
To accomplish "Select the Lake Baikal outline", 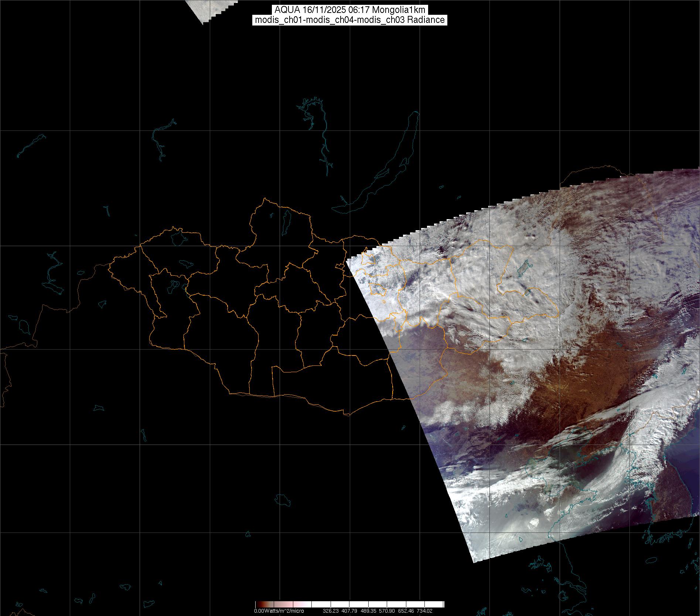I will 392,170.
